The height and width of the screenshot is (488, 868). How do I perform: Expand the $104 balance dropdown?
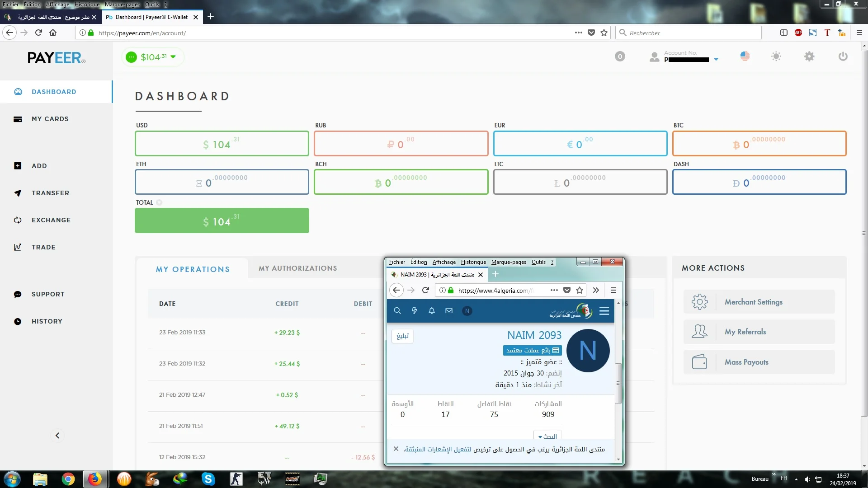[x=173, y=57]
